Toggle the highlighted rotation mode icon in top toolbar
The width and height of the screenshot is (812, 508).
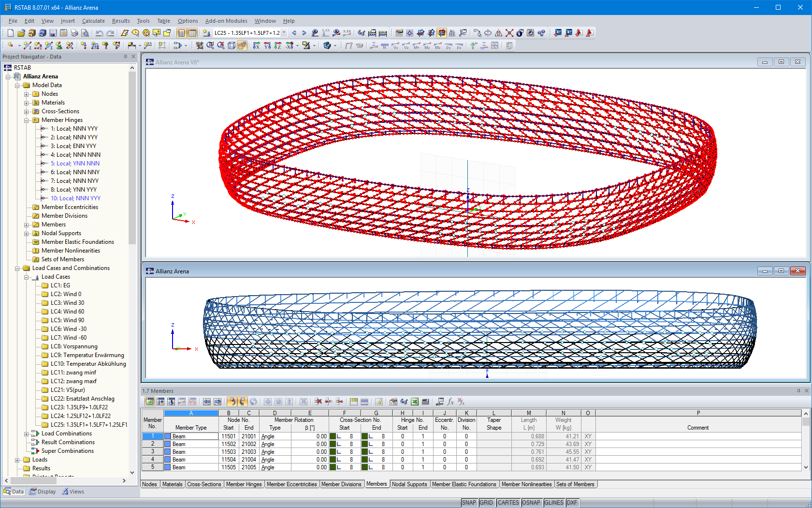click(x=441, y=32)
